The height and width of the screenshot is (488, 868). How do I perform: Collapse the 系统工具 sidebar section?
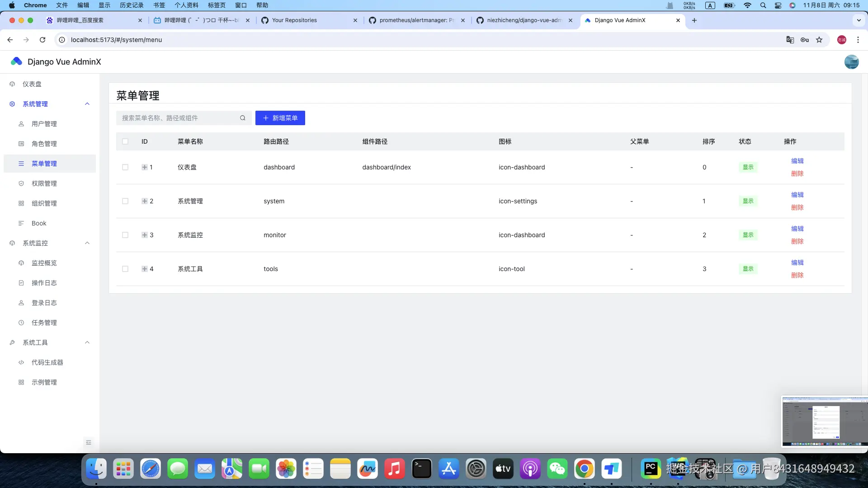[x=87, y=343]
